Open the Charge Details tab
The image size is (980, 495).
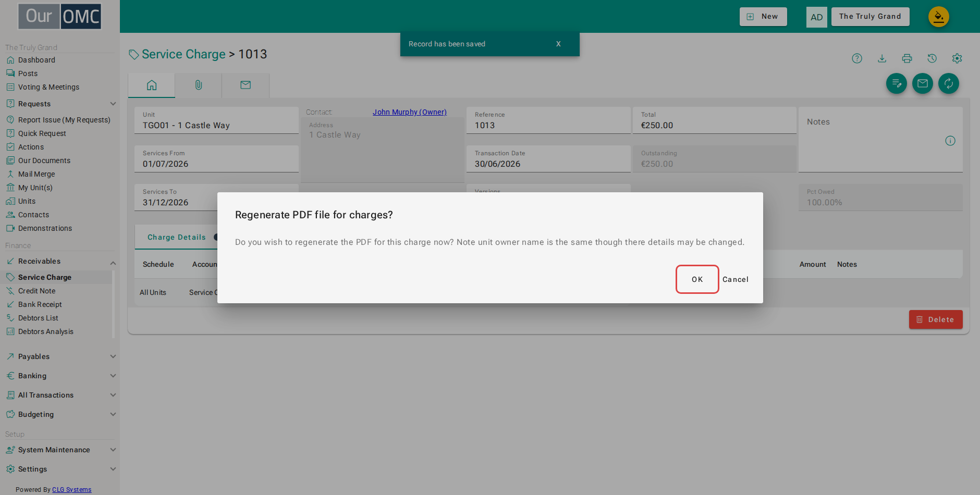point(177,237)
